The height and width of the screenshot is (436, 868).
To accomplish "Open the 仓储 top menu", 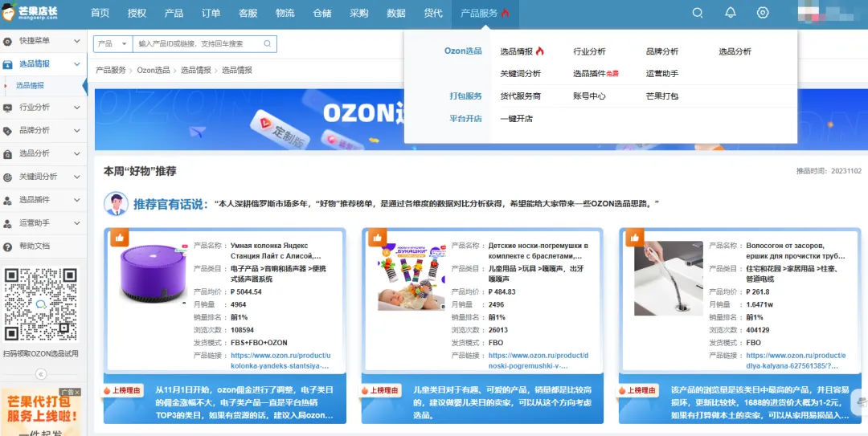I will tap(322, 14).
